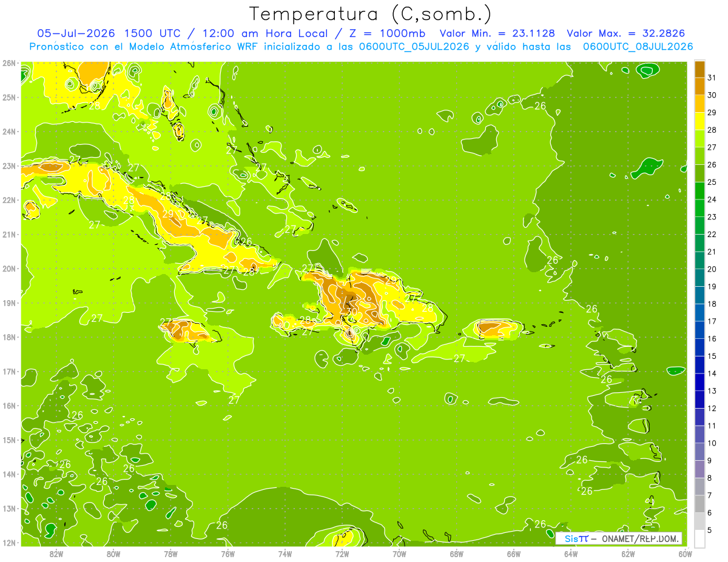
Task: Click the yellow color bar segment between 28 and 29
Action: tap(699, 121)
